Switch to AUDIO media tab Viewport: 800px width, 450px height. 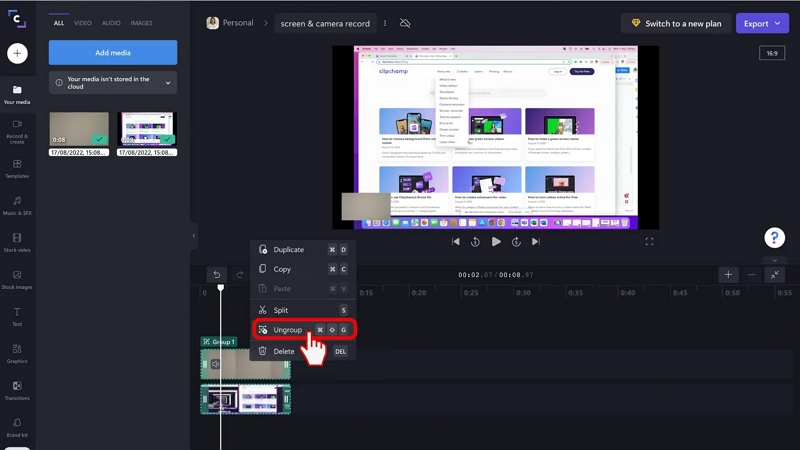click(111, 23)
